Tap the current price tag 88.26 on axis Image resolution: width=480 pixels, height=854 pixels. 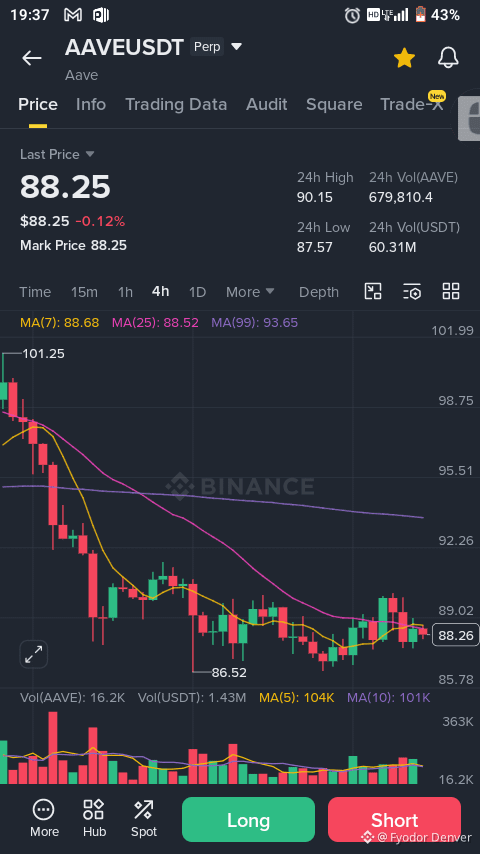tap(455, 635)
